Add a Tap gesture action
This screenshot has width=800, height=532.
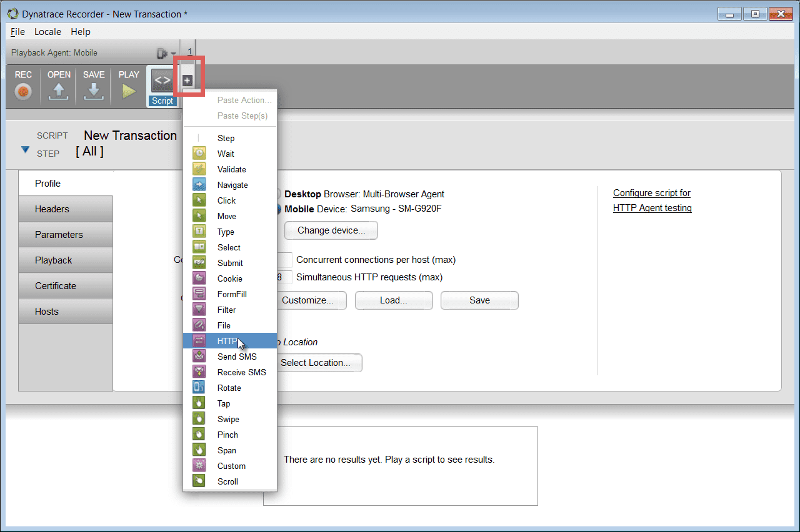click(x=230, y=403)
